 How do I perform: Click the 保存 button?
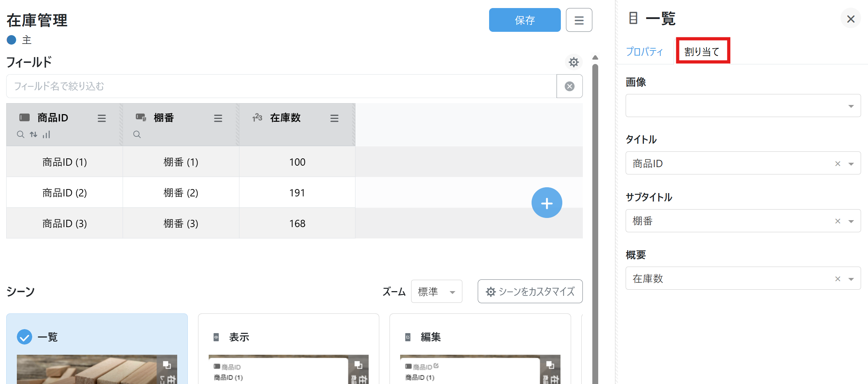point(524,20)
